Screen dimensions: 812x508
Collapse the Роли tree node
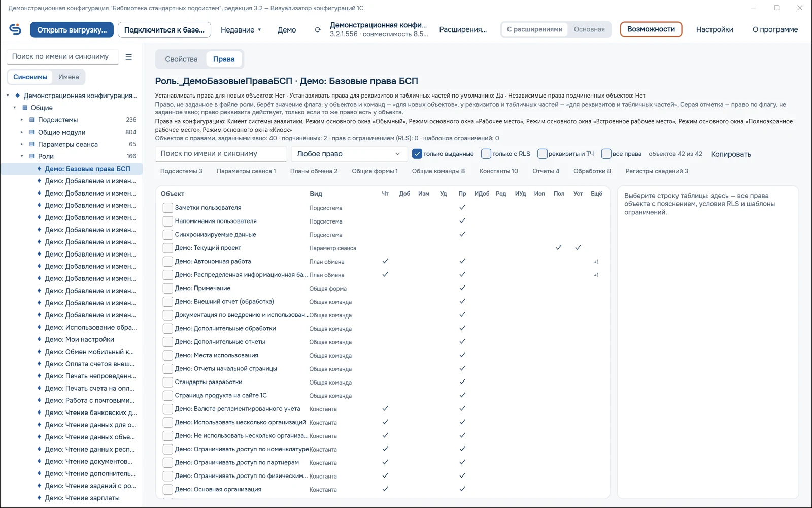pos(22,156)
